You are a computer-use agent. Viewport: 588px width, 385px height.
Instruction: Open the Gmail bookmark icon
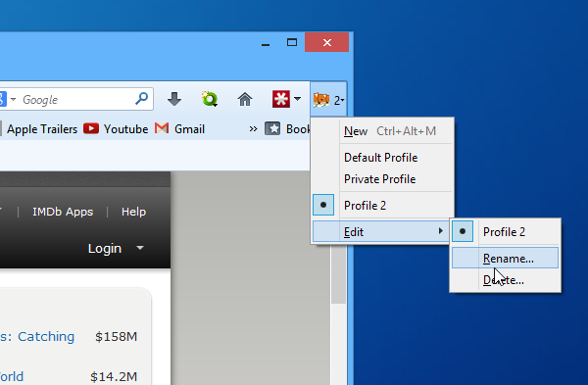[162, 128]
